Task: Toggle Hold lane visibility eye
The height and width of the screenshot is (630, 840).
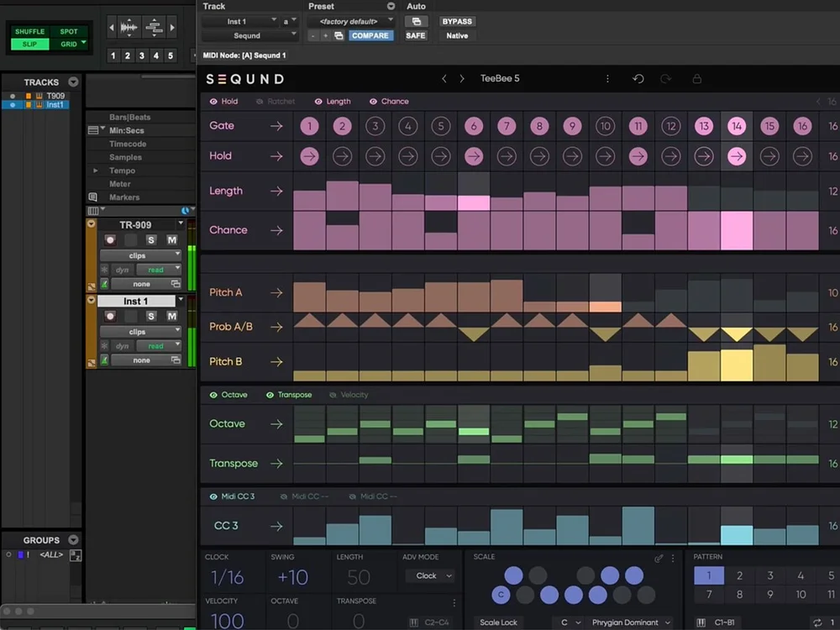Action: [213, 102]
